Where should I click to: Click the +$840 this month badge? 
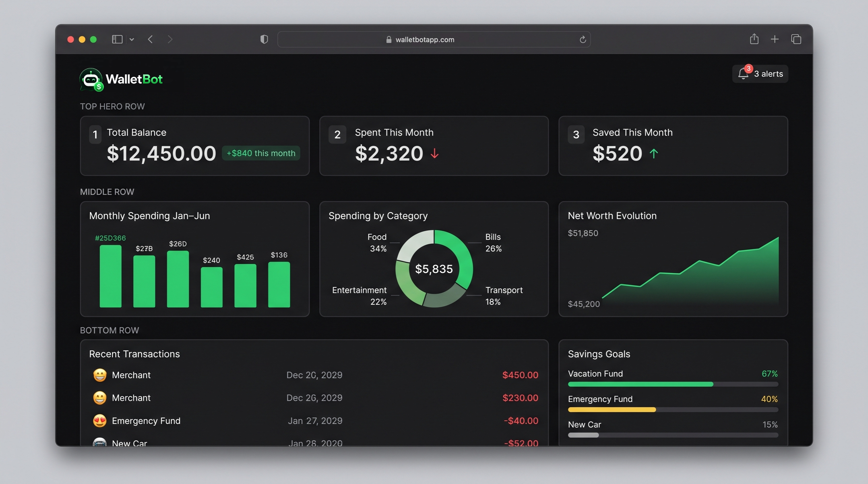[x=261, y=153]
